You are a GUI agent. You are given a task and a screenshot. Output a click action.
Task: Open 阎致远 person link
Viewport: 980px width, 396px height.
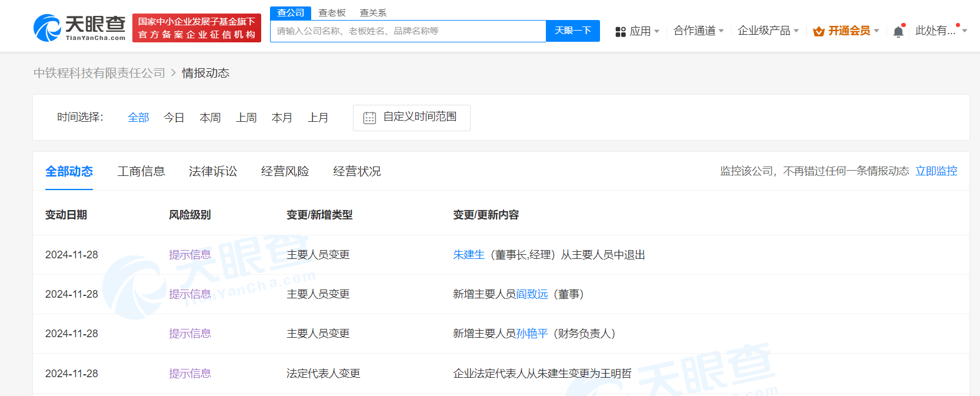click(532, 294)
